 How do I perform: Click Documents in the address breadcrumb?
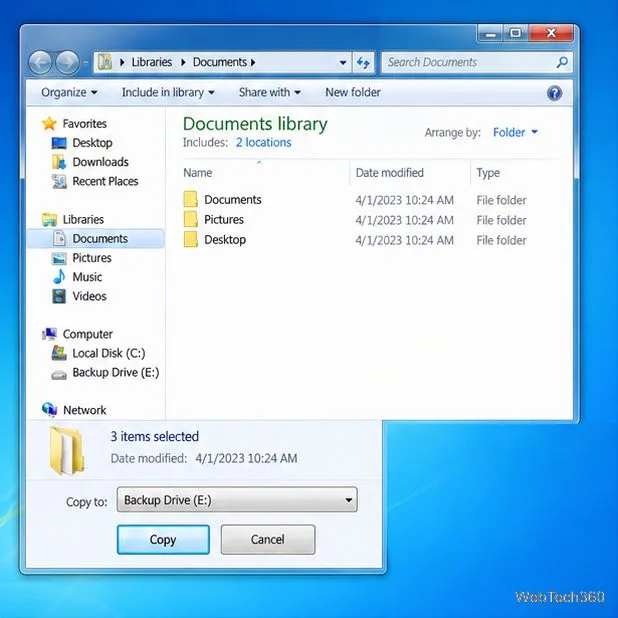[x=220, y=62]
